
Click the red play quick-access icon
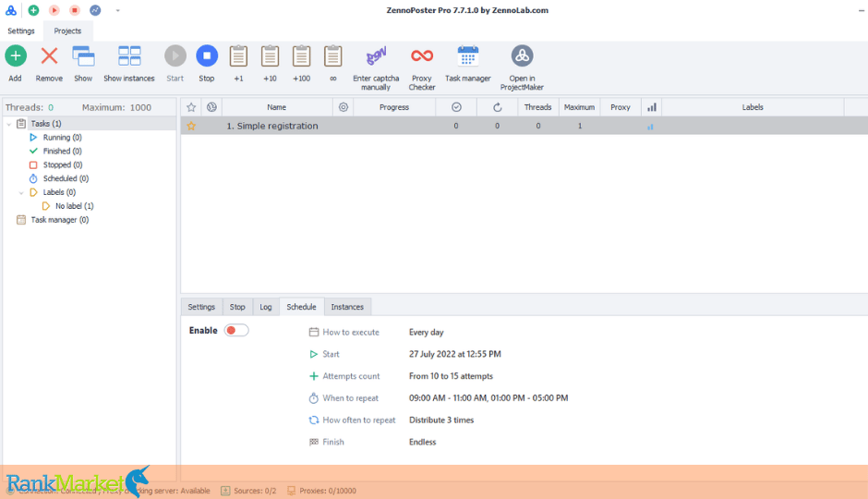click(54, 10)
